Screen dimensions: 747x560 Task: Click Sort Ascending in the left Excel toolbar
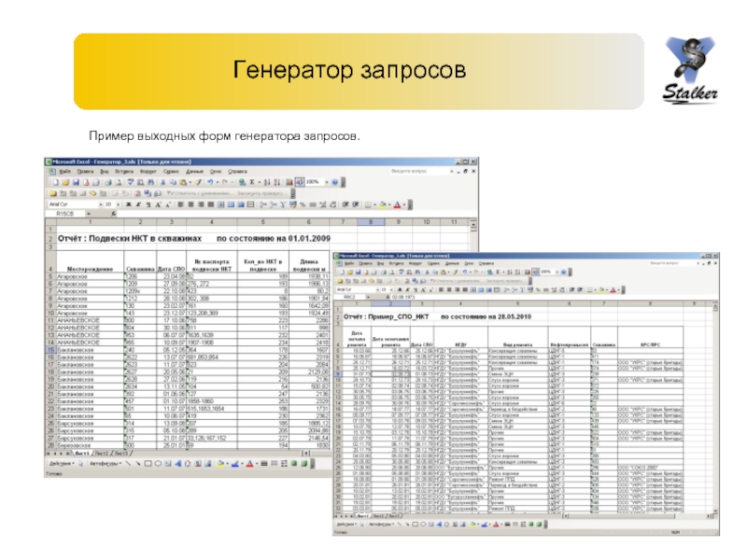pos(268,181)
